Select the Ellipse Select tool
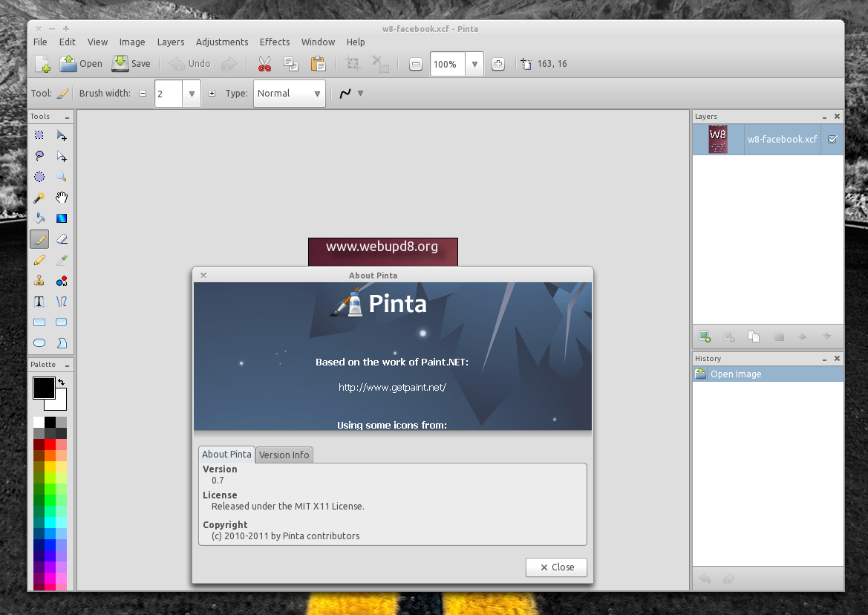The width and height of the screenshot is (868, 615). (39, 177)
